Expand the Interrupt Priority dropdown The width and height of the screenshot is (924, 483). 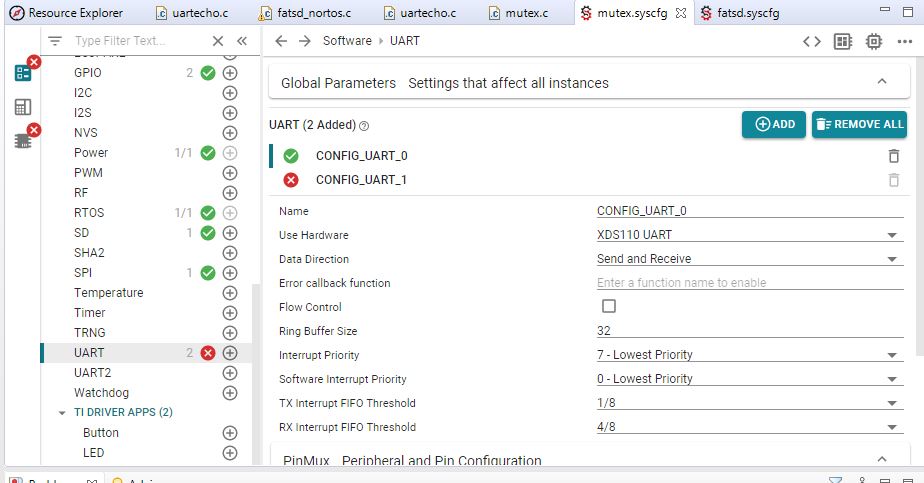[890, 356]
